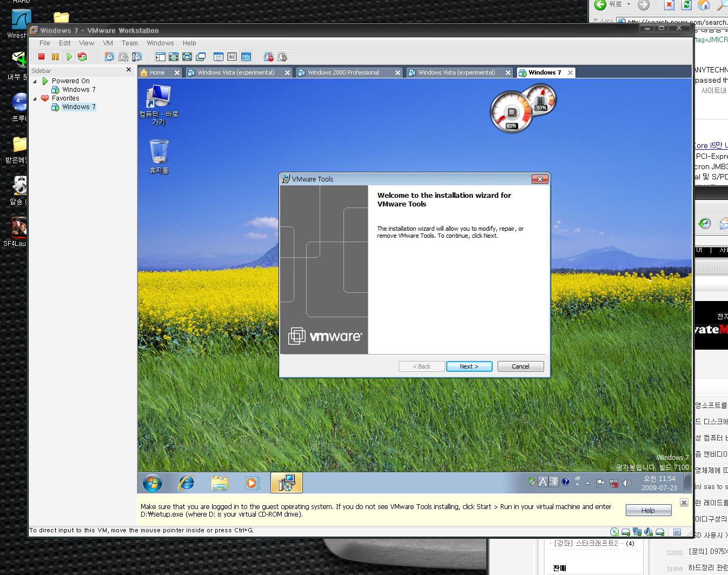
Task: Reset the VM with the red-green arrows icon
Action: pyautogui.click(x=82, y=57)
